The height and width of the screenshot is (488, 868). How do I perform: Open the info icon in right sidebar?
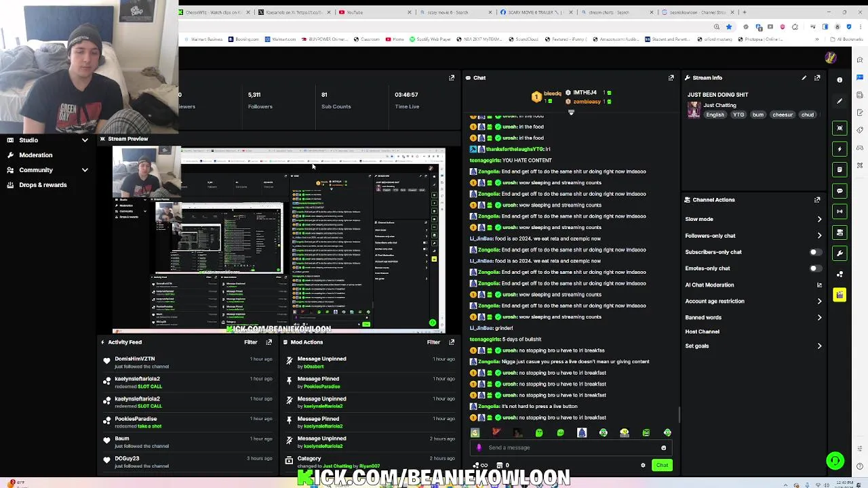click(840, 80)
